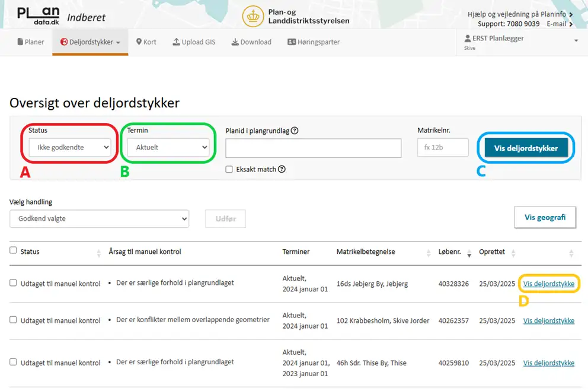Expand the Vælg handling dropdown
588x391 pixels.
click(x=99, y=219)
